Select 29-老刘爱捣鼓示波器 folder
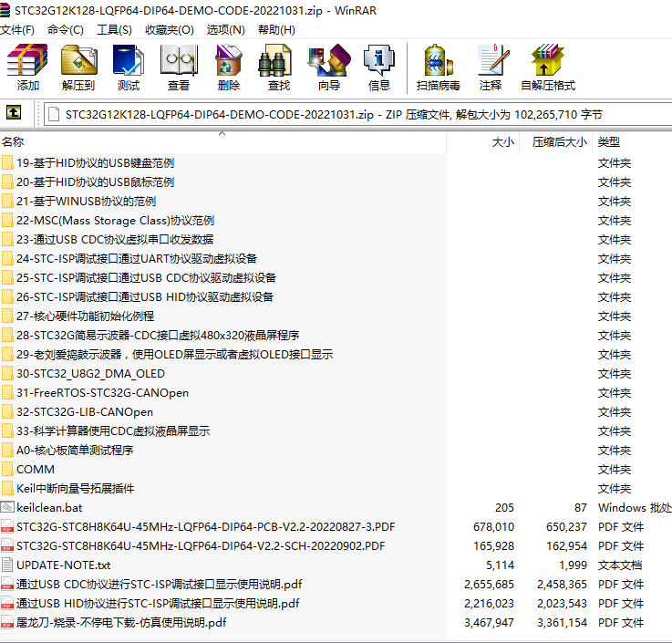This screenshot has width=672, height=643. (x=174, y=355)
